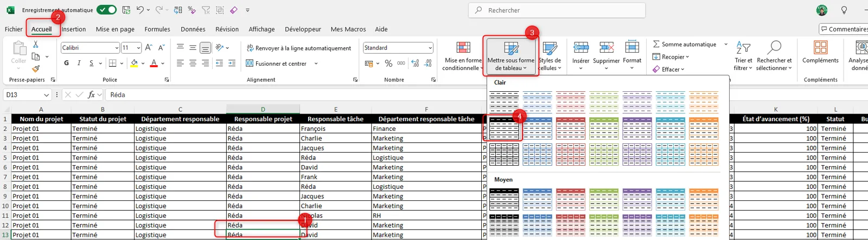
Task: Open the font size 11 dropdown
Action: (139, 48)
